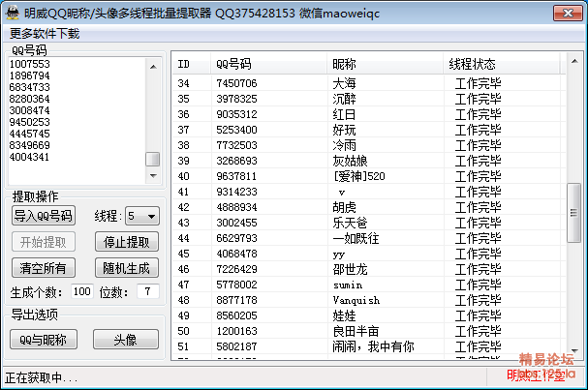This screenshot has width=588, height=390.
Task: Select the row with nickname 邵世龙
Action: 369,269
